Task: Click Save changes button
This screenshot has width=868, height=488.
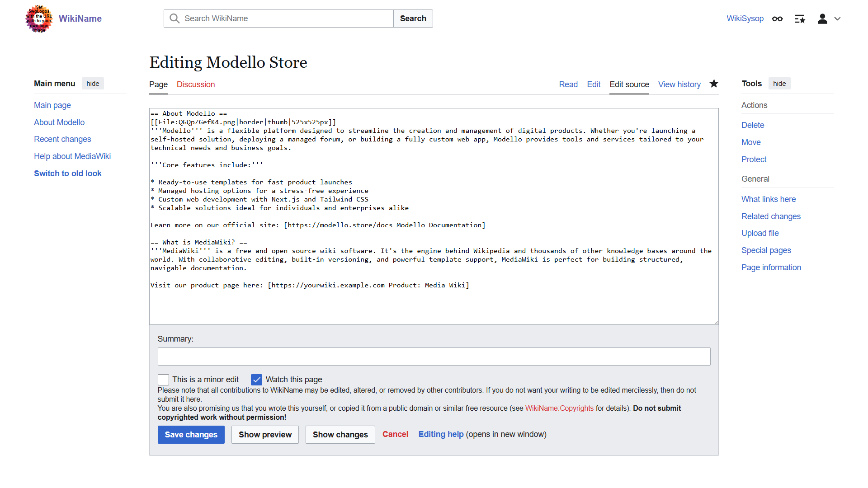Action: tap(191, 435)
